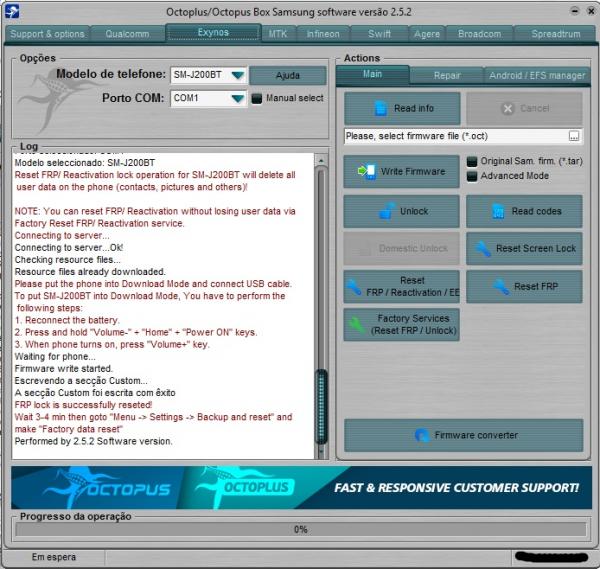This screenshot has width=600, height=569.
Task: Click log line "Firmware write started."
Action: point(64,368)
